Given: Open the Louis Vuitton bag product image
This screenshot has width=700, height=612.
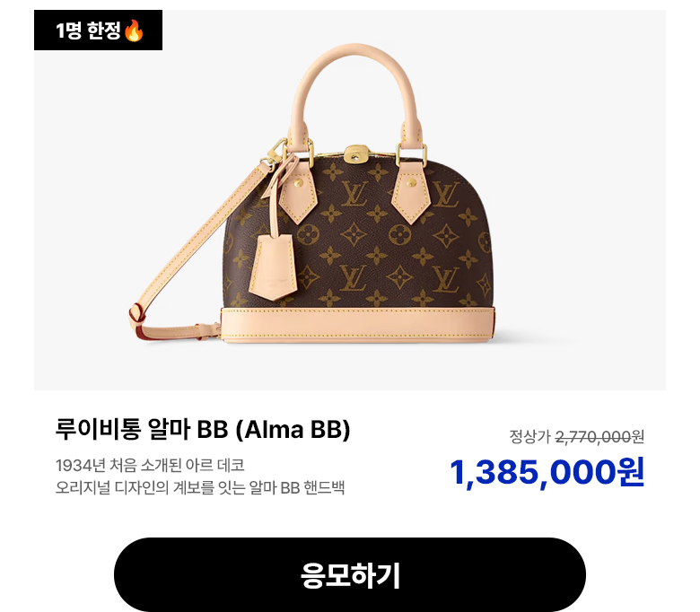Looking at the screenshot, I should (350, 200).
